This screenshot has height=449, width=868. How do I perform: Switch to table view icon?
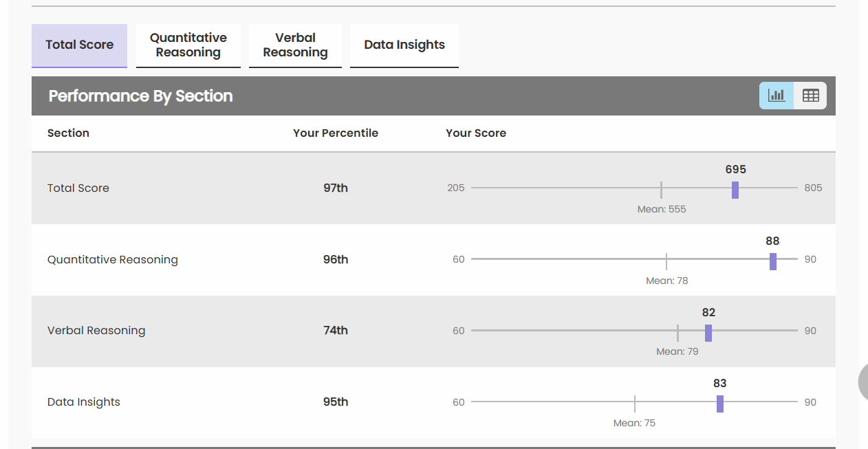point(810,96)
